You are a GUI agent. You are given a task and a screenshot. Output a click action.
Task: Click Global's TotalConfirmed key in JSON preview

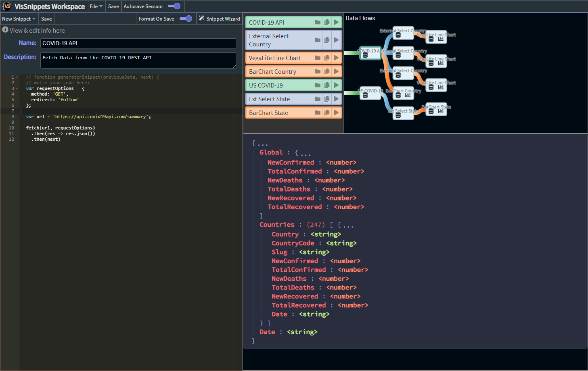click(295, 171)
